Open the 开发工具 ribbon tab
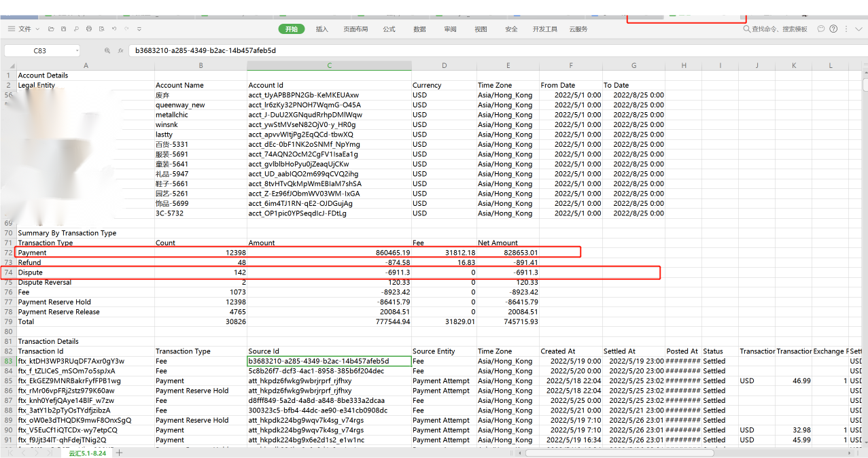This screenshot has width=868, height=458. [x=545, y=29]
